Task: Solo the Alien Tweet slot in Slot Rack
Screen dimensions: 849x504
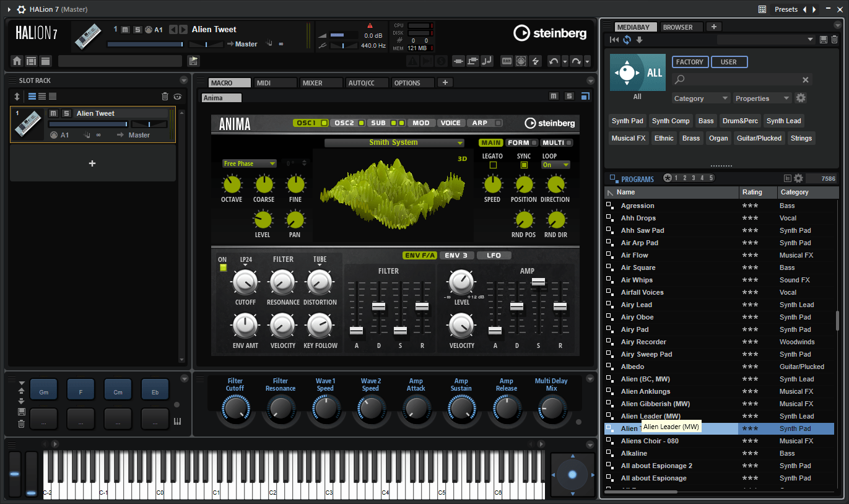Action: [x=66, y=113]
